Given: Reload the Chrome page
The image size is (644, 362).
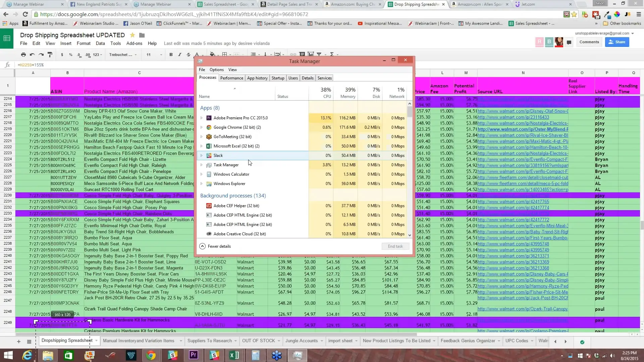Looking at the screenshot, I should tap(25, 14).
